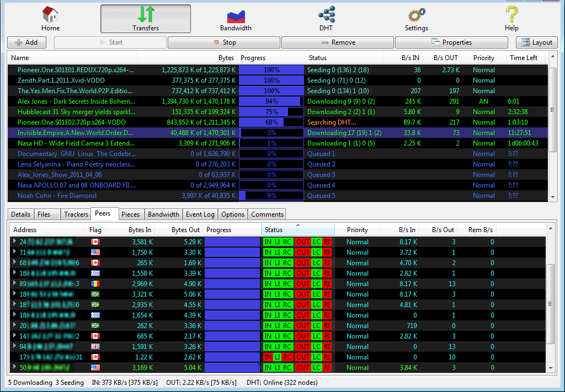Open the lower Bandwidth tab
The image size is (565, 392).
[163, 214]
